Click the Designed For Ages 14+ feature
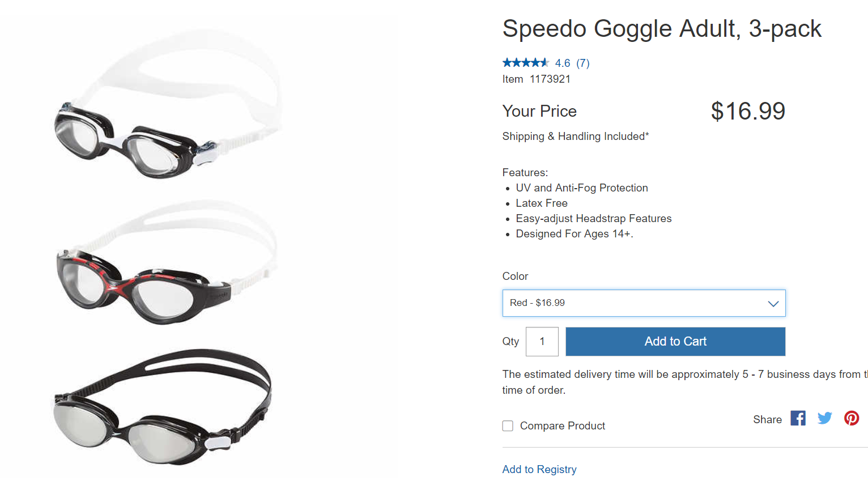This screenshot has height=481, width=868. click(x=574, y=234)
